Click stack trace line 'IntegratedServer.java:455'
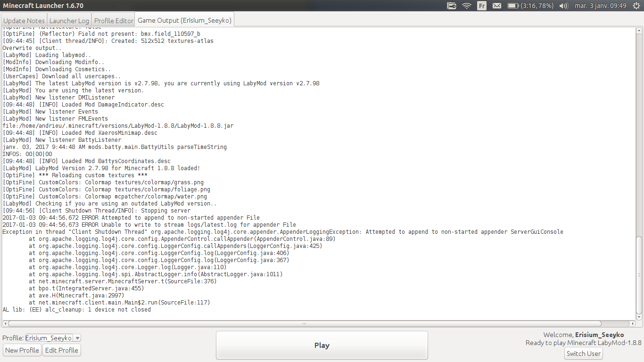The width and height of the screenshot is (644, 362). (86, 288)
